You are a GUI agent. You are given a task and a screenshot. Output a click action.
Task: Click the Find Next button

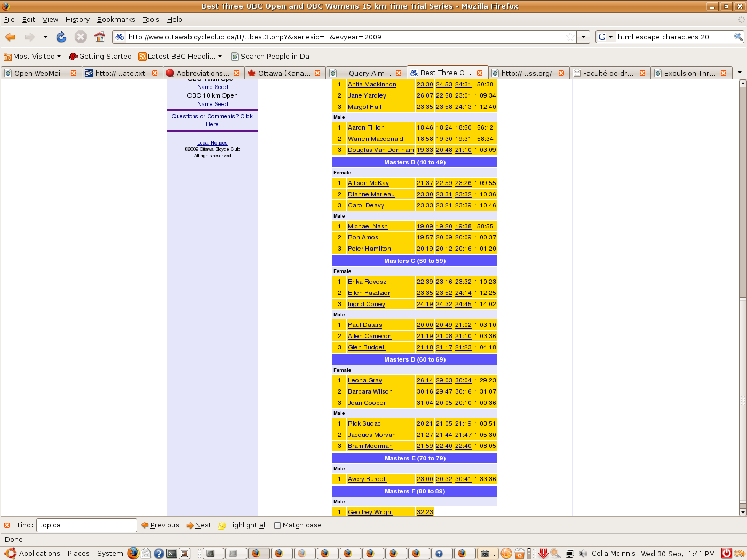pyautogui.click(x=198, y=525)
